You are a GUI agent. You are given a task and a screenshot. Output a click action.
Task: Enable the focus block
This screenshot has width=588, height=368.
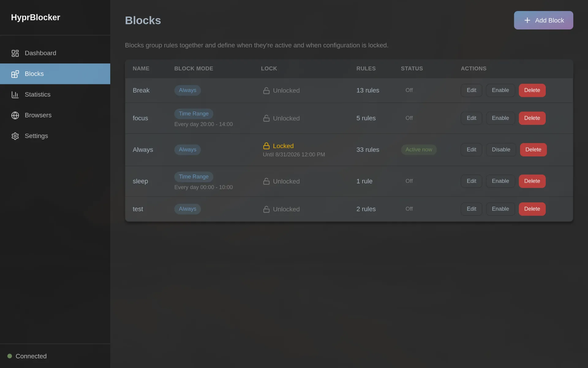(500, 118)
